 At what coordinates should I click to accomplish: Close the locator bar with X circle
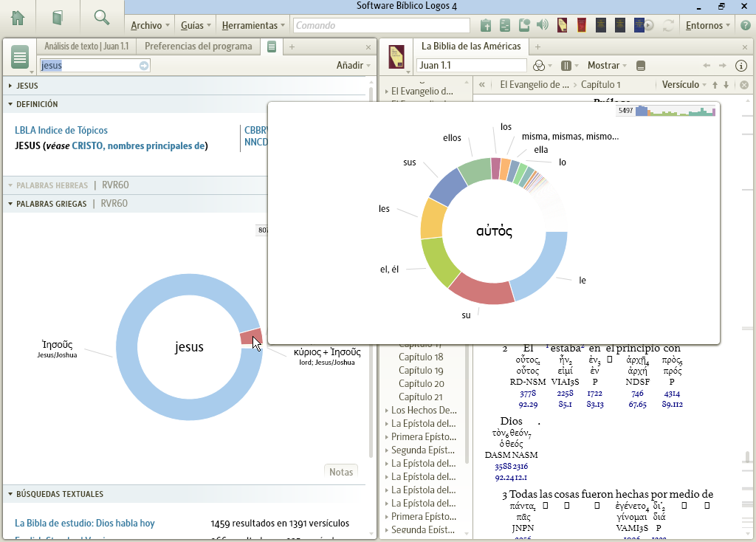[744, 85]
